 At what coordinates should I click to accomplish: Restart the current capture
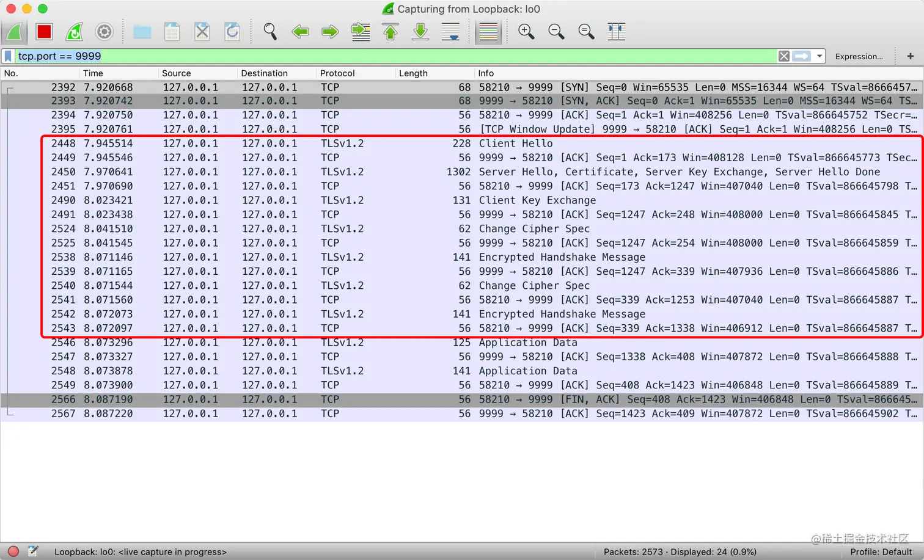[x=74, y=32]
